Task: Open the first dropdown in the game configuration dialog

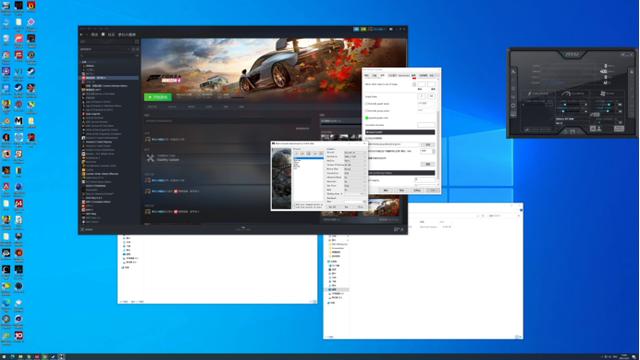Action: pyautogui.click(x=355, y=152)
